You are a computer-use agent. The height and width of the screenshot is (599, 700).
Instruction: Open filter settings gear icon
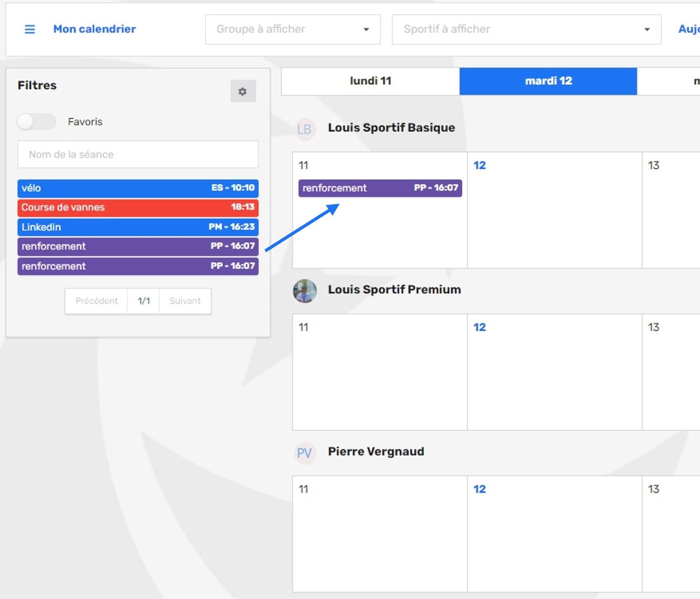coord(243,91)
